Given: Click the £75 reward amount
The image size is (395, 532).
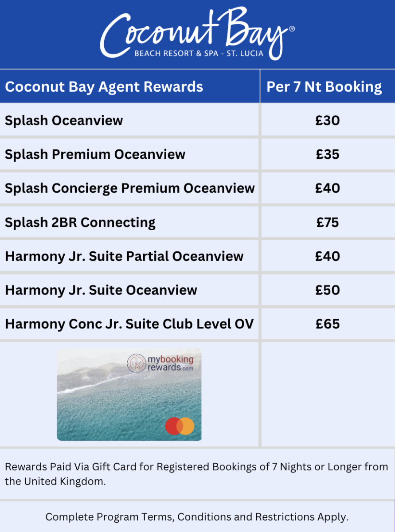Looking at the screenshot, I should 328,222.
